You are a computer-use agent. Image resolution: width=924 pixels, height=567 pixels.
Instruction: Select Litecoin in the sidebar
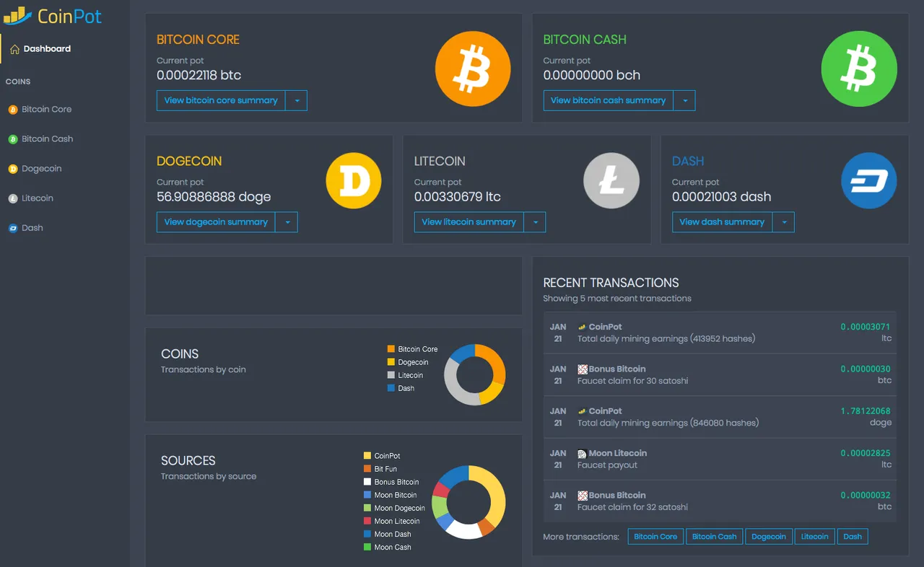coord(38,198)
